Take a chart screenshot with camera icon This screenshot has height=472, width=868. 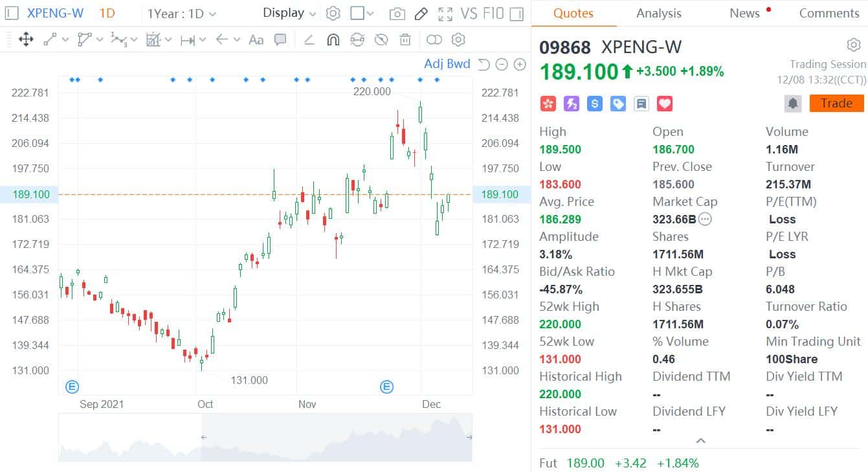click(397, 14)
